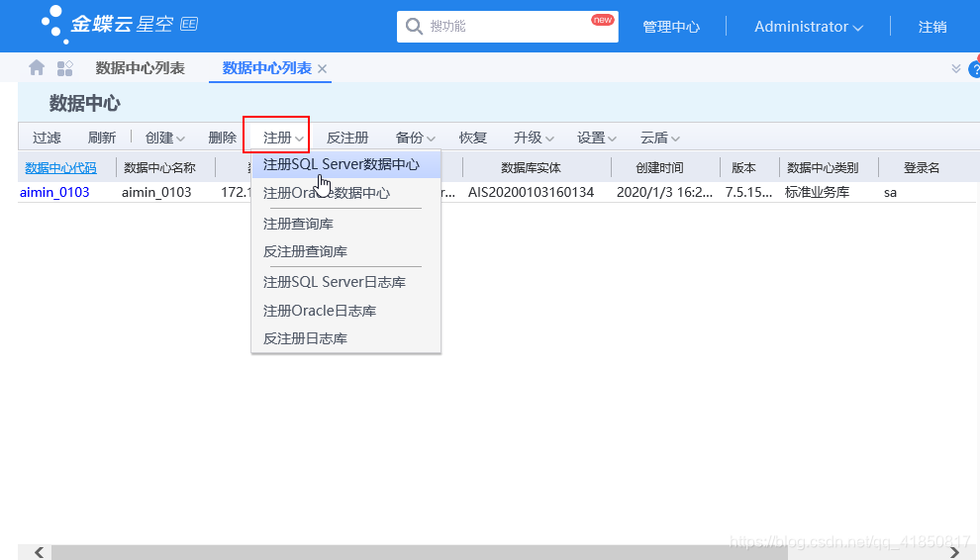The width and height of the screenshot is (980, 560).
Task: Switch to the first 数据中心列表 tab
Action: (140, 68)
